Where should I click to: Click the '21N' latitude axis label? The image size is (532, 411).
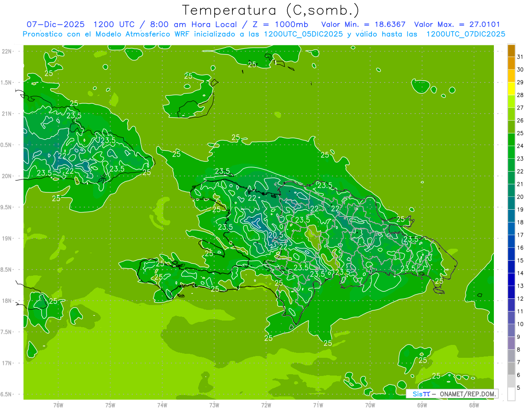point(7,114)
